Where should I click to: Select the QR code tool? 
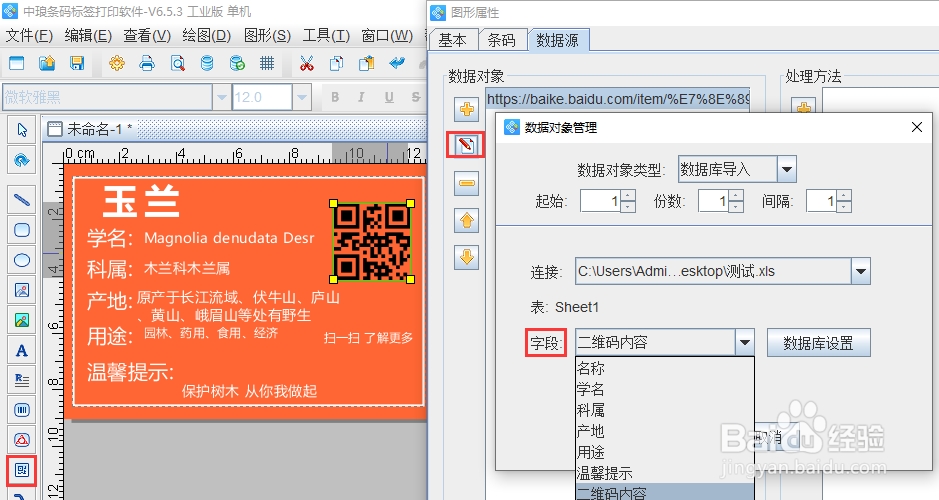[22, 470]
